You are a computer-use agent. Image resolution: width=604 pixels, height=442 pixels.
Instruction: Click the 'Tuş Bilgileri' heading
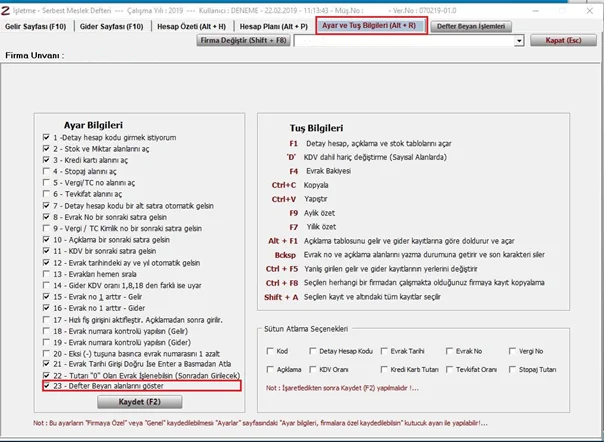point(316,128)
